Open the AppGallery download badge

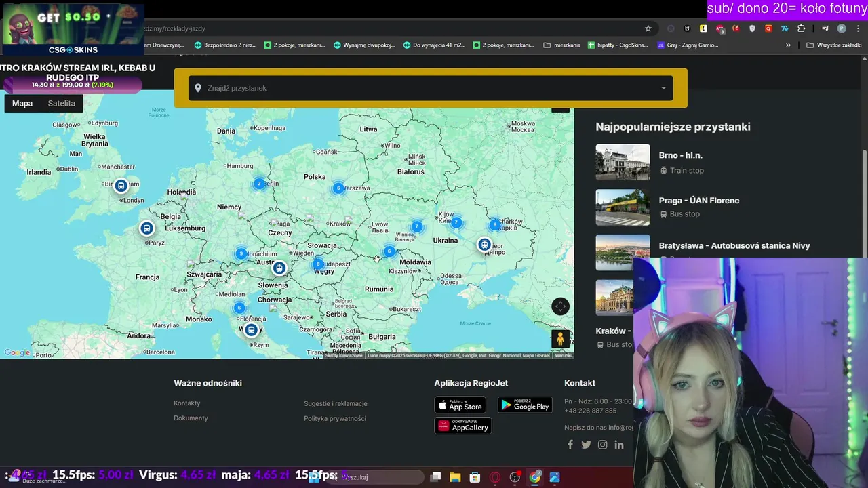point(463,426)
